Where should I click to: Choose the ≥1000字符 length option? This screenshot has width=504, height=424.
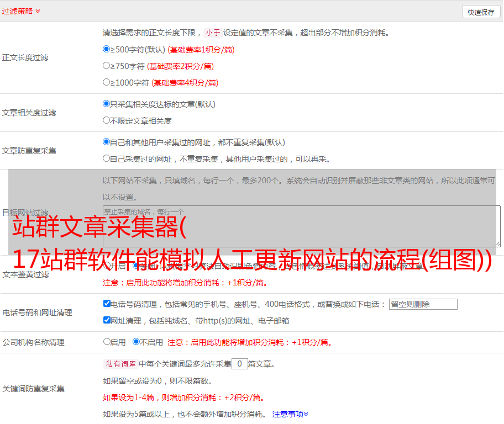pyautogui.click(x=107, y=82)
